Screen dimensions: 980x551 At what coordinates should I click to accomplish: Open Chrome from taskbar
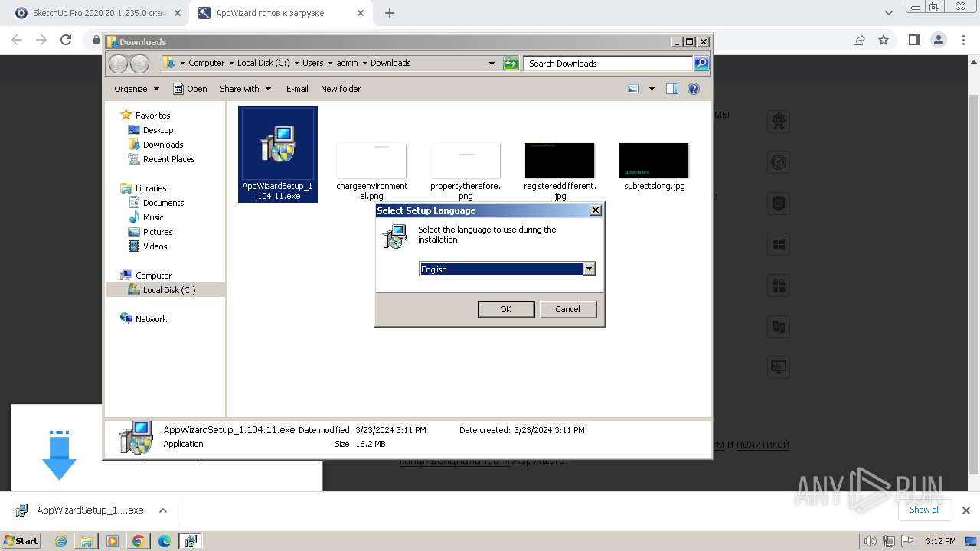(138, 541)
